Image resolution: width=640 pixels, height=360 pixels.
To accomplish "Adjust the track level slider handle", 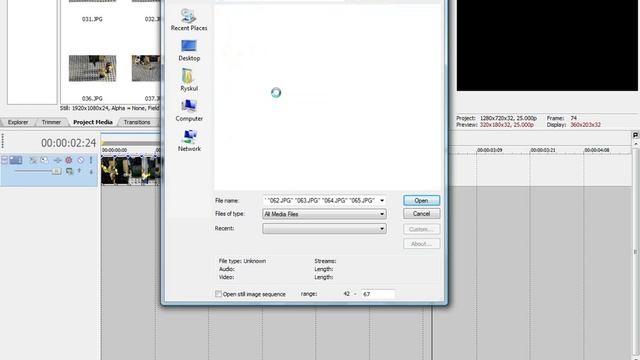I will point(56,171).
